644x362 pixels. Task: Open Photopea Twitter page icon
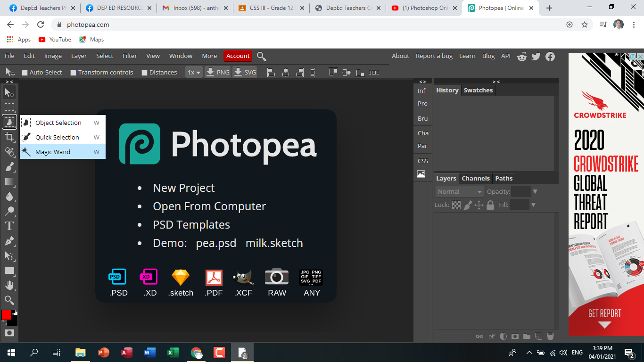point(536,57)
